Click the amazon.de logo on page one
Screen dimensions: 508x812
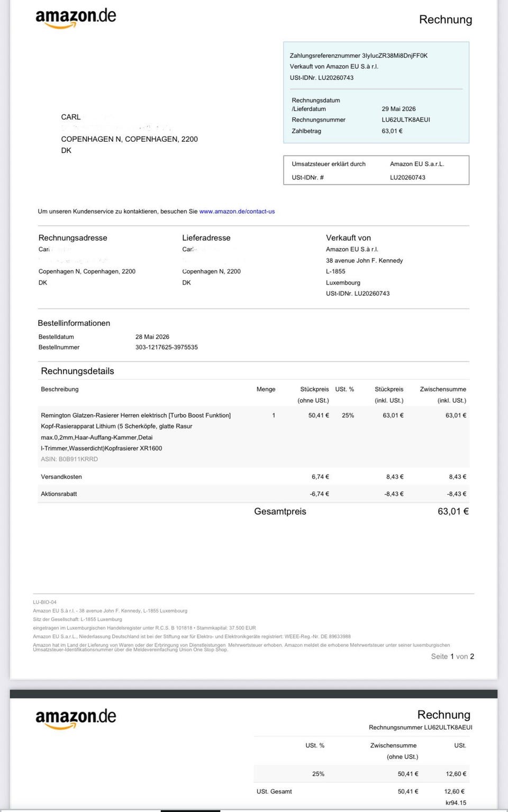tap(76, 18)
